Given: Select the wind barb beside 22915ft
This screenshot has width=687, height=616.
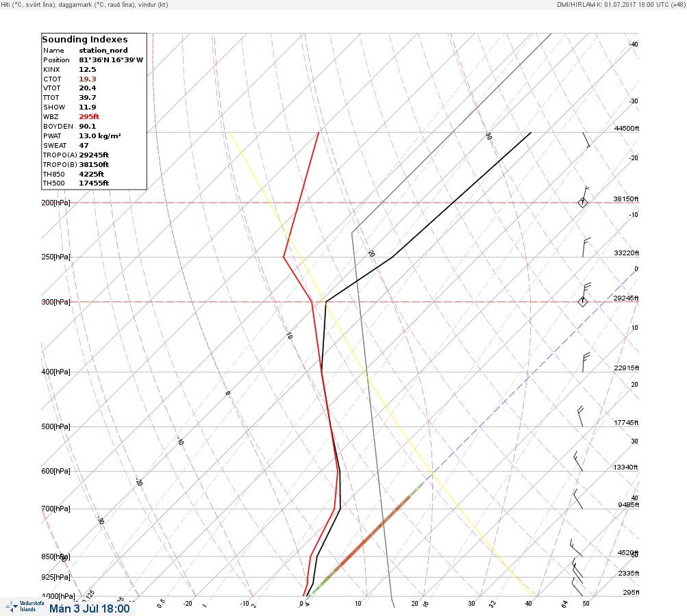Looking at the screenshot, I should 586,363.
